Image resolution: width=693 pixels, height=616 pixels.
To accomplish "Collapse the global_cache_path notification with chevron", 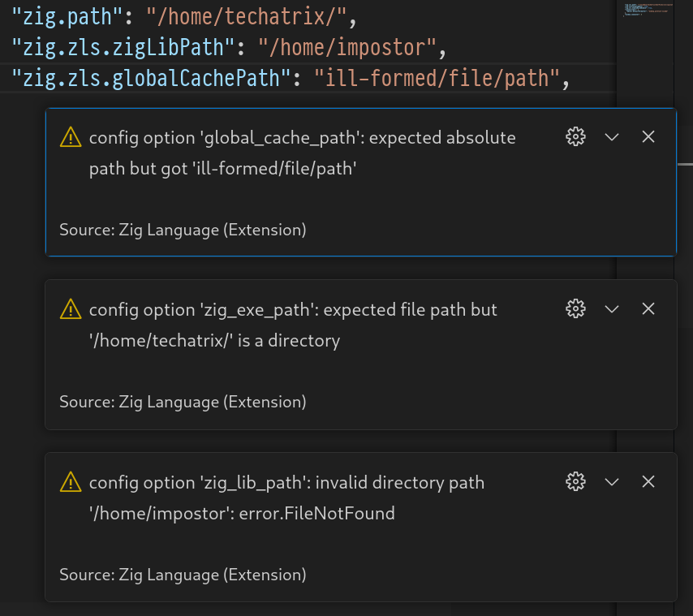I will tap(612, 137).
